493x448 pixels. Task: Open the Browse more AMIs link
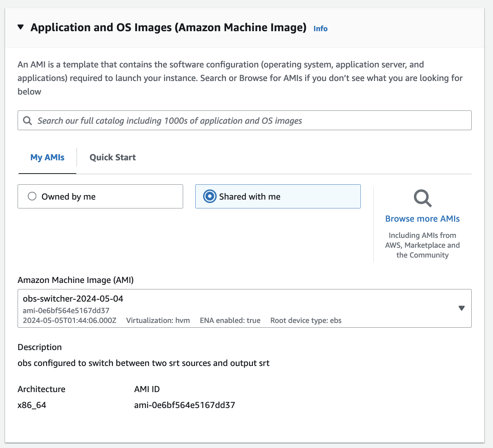[x=422, y=219]
